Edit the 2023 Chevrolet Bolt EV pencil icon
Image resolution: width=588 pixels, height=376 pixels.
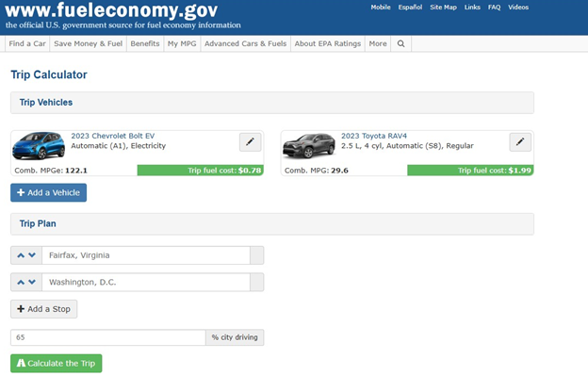click(x=250, y=142)
